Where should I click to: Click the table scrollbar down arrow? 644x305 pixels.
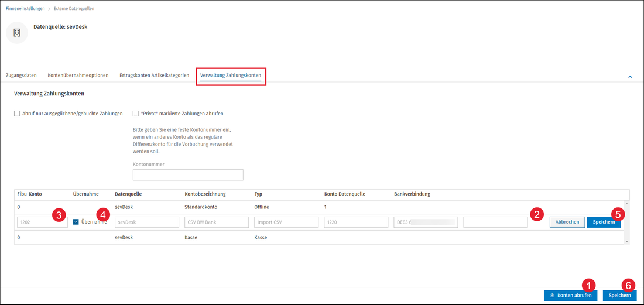pyautogui.click(x=626, y=242)
